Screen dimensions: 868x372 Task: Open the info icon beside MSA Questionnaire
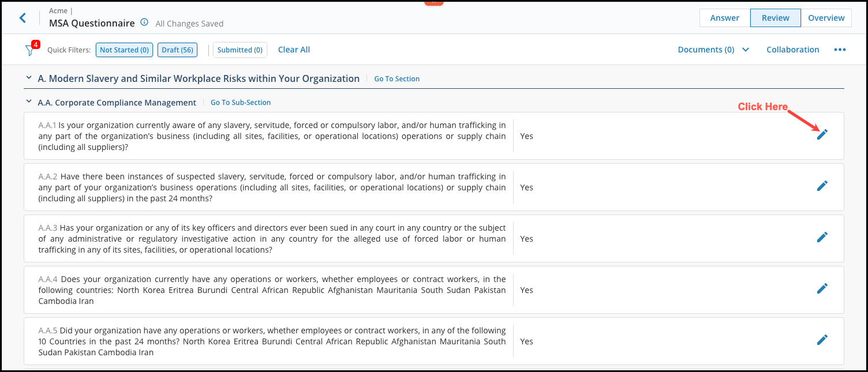(144, 23)
